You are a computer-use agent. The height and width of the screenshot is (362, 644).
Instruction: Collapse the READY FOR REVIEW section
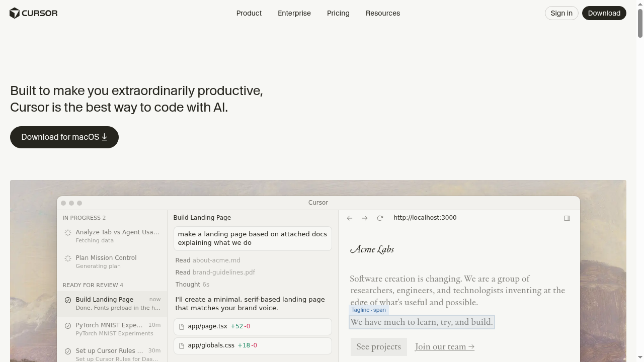pyautogui.click(x=93, y=285)
